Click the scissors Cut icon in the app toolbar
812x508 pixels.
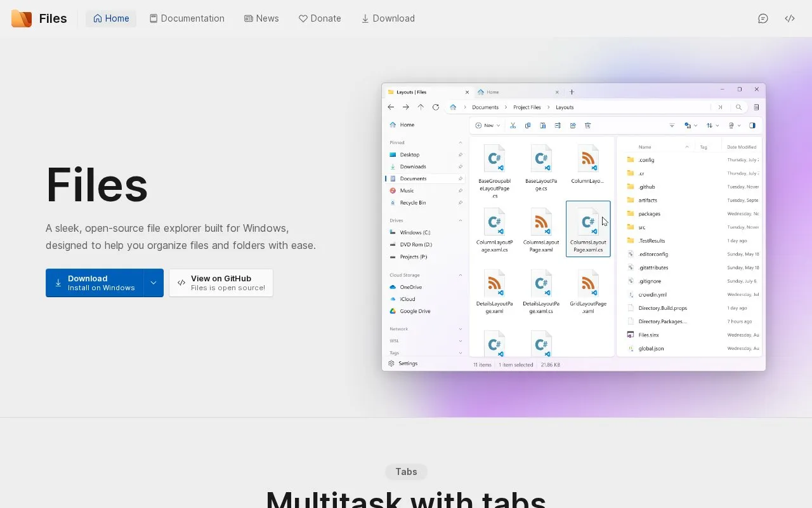pos(513,126)
